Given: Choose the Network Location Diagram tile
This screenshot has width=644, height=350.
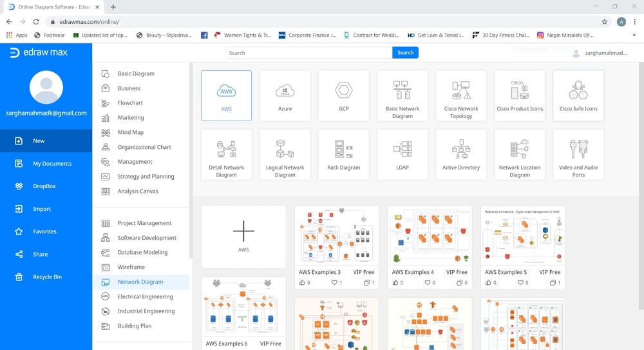Looking at the screenshot, I should pyautogui.click(x=520, y=154).
